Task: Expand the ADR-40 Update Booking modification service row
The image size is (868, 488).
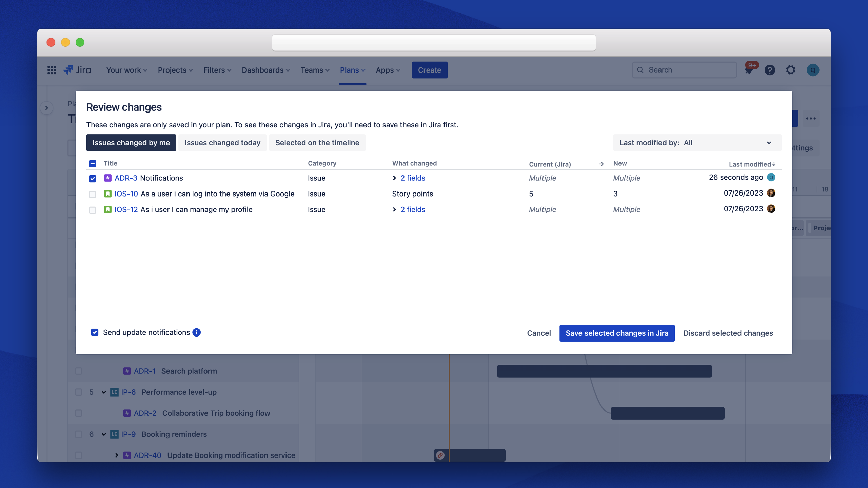Action: coord(117,455)
